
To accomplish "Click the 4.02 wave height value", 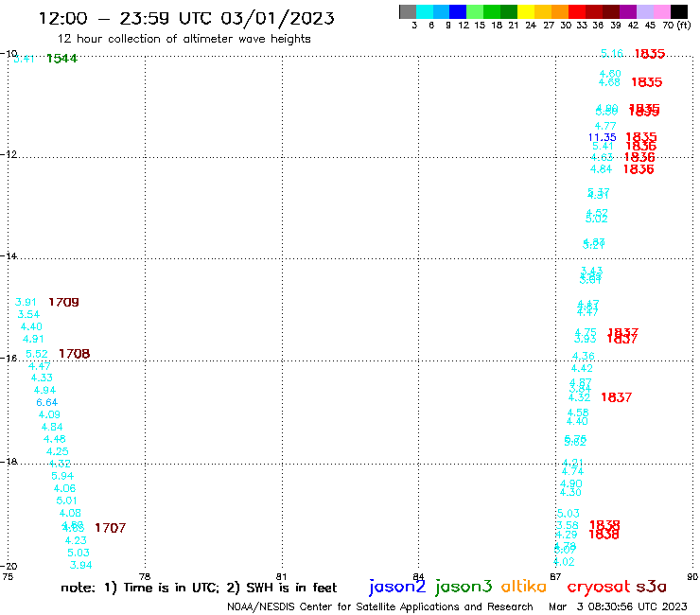I will pyautogui.click(x=564, y=562).
